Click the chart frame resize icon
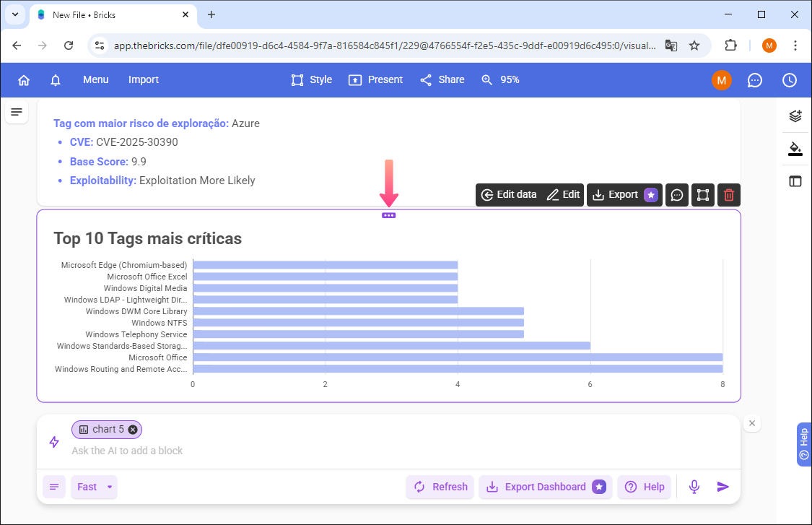The height and width of the screenshot is (525, 812). point(703,195)
